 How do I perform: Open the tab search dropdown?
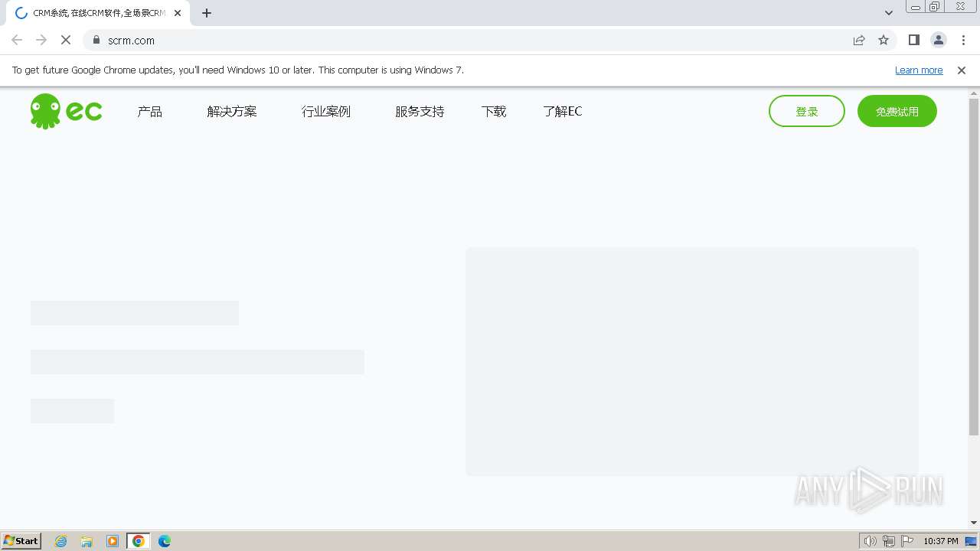coord(889,13)
